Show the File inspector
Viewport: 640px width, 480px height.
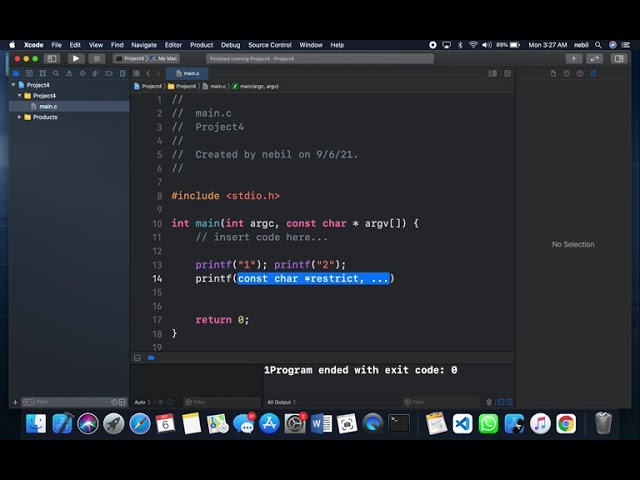(x=553, y=73)
